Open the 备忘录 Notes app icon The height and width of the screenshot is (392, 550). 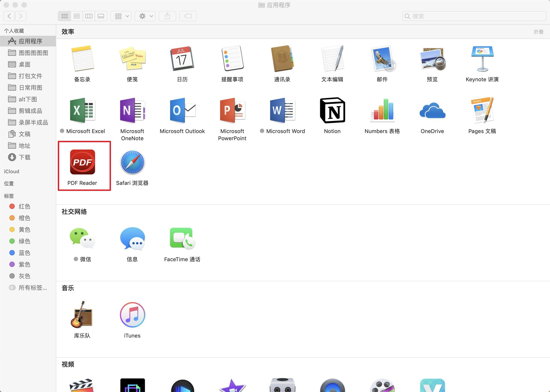tap(82, 58)
